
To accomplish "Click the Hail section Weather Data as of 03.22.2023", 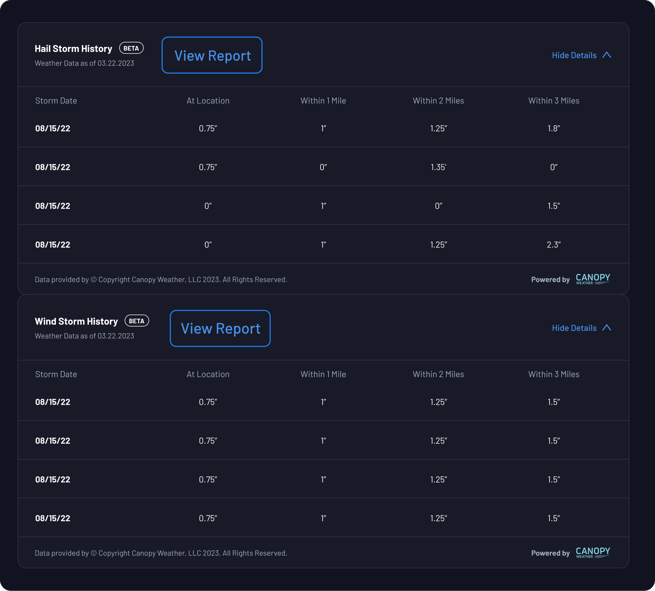I will click(x=84, y=63).
